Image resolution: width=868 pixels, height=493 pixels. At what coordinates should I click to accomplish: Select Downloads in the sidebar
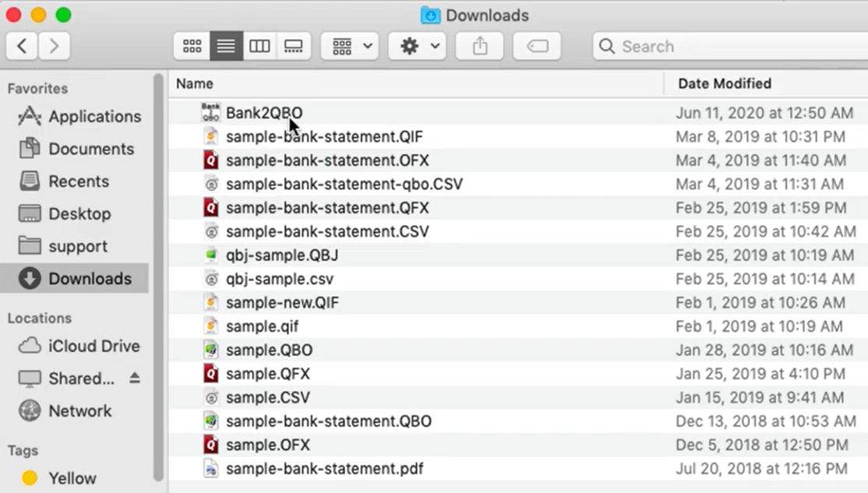[x=75, y=278]
